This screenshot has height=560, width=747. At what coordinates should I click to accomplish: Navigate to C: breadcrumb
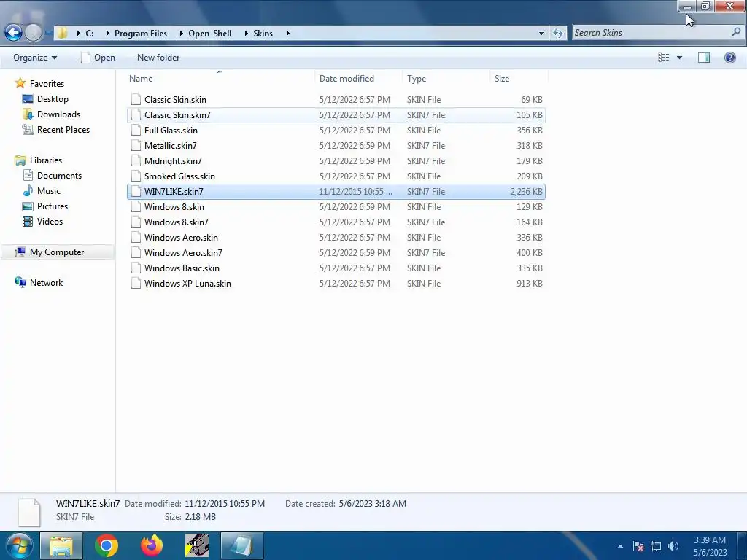tap(90, 34)
